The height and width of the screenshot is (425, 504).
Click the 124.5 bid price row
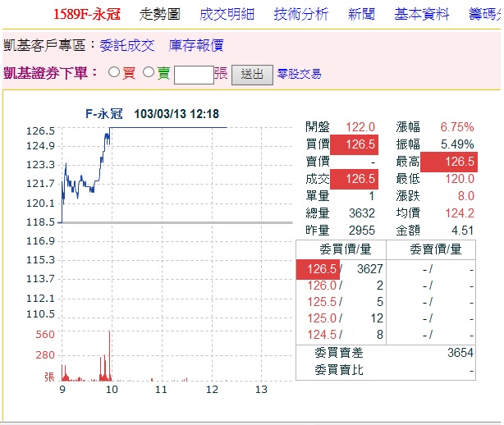[322, 334]
